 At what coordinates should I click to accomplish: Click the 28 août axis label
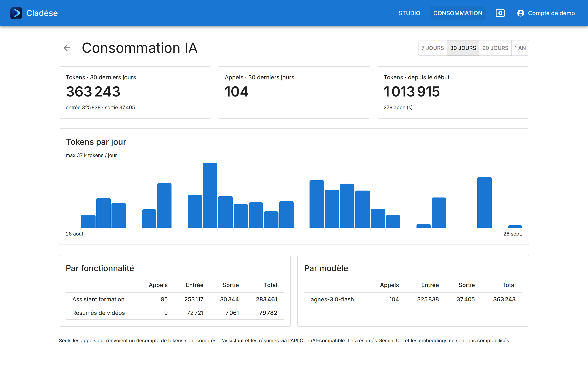(x=74, y=234)
